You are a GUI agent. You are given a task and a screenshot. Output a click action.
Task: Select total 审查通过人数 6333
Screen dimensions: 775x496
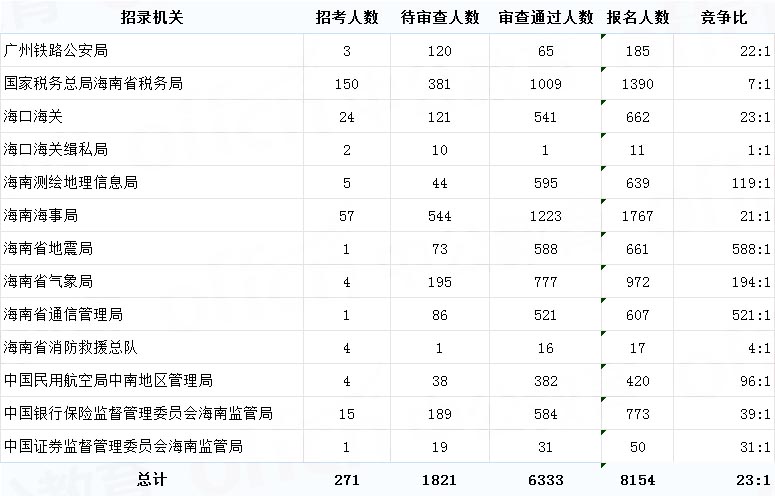(546, 480)
